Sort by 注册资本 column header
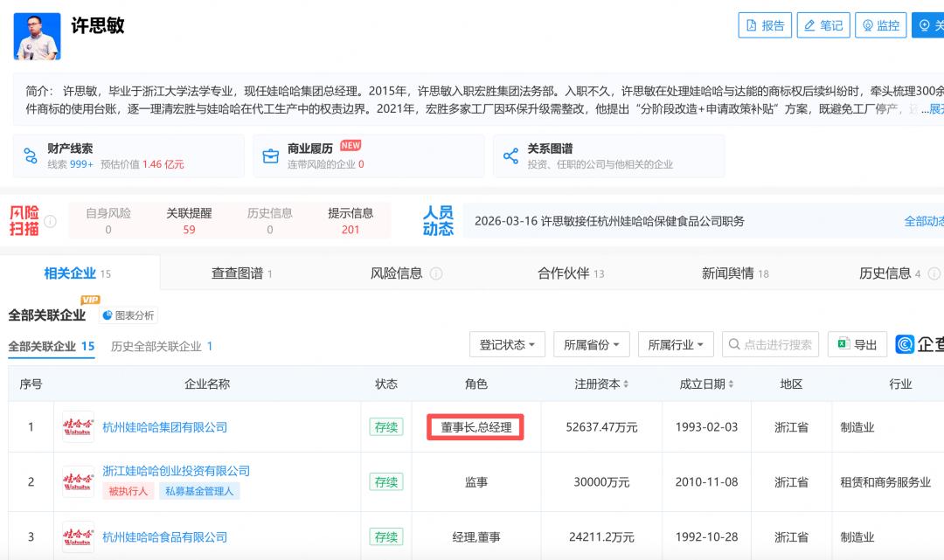Screen dimensions: 944x560 [601, 384]
